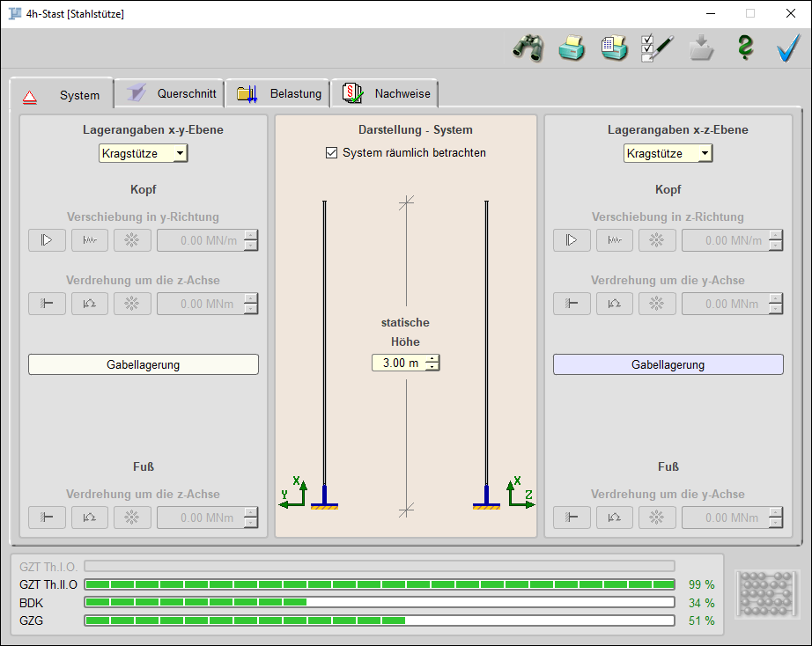Click the printer icon in toolbar
Viewport: 812px width, 646px height.
click(572, 48)
